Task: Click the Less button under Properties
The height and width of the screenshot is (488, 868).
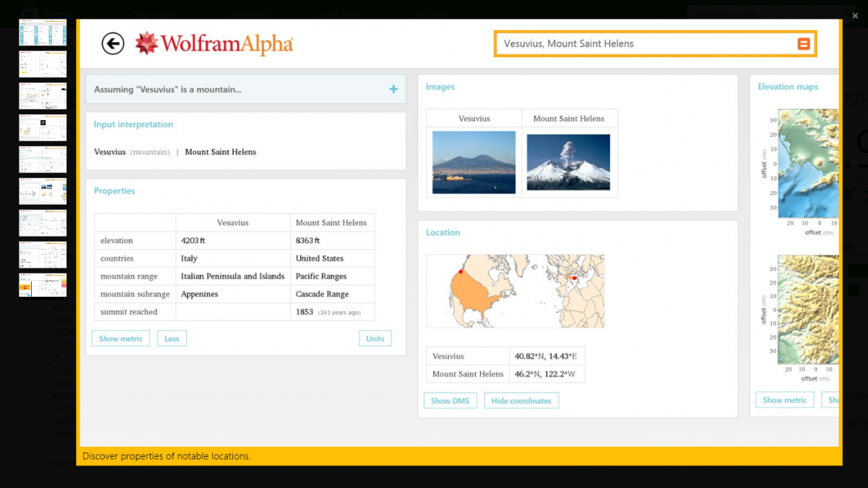Action: 172,339
